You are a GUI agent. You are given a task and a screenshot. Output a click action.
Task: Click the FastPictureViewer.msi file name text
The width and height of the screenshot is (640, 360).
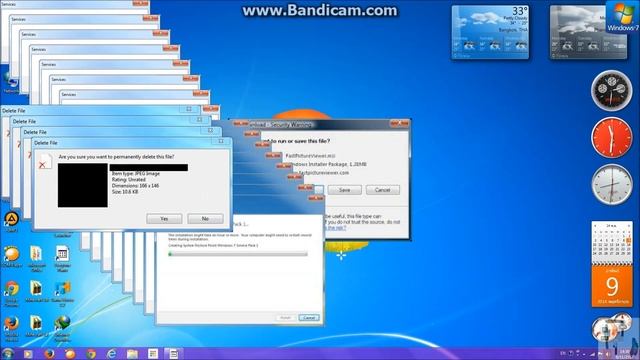pos(310,156)
